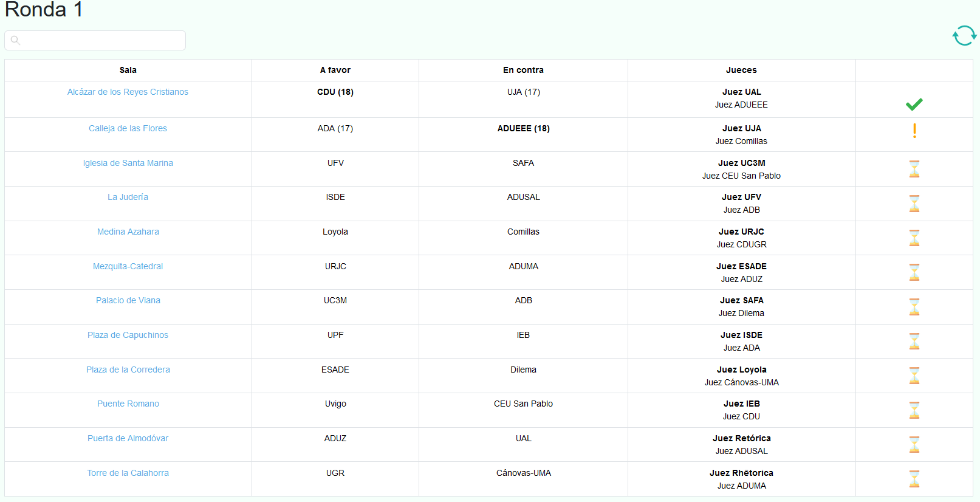Open Plaza de Capuchinos room link
Screen dimensions: 980x502
point(128,335)
